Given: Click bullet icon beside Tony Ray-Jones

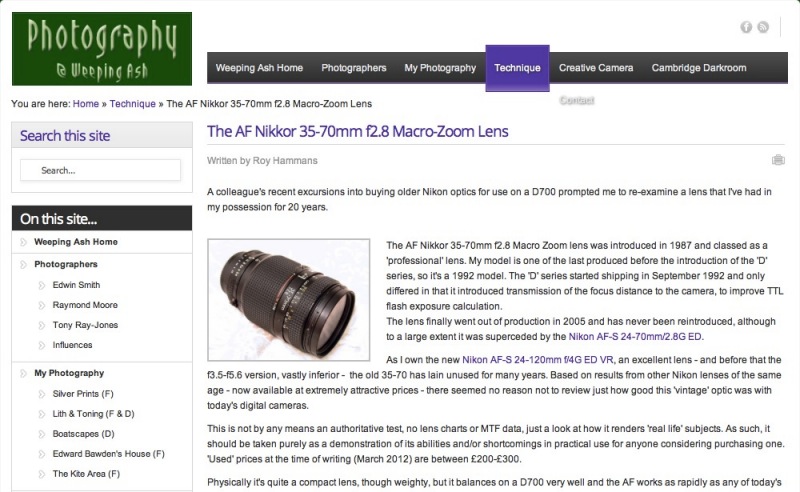Looking at the screenshot, I should click(x=42, y=325).
